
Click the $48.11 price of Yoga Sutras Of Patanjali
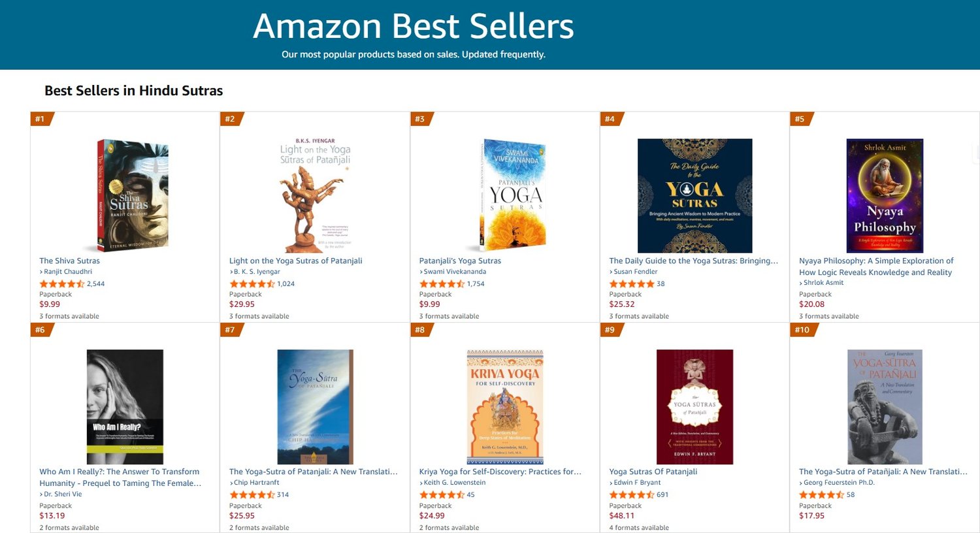point(621,515)
